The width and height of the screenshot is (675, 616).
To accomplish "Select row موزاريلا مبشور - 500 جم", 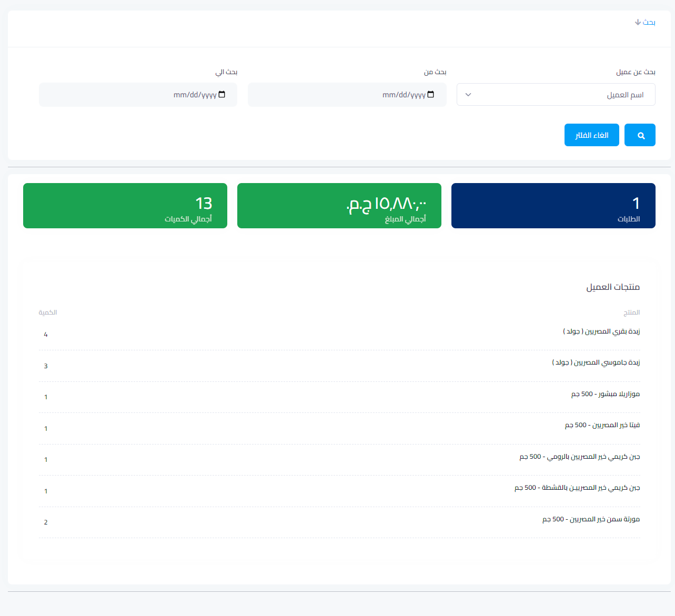I will coord(339,397).
